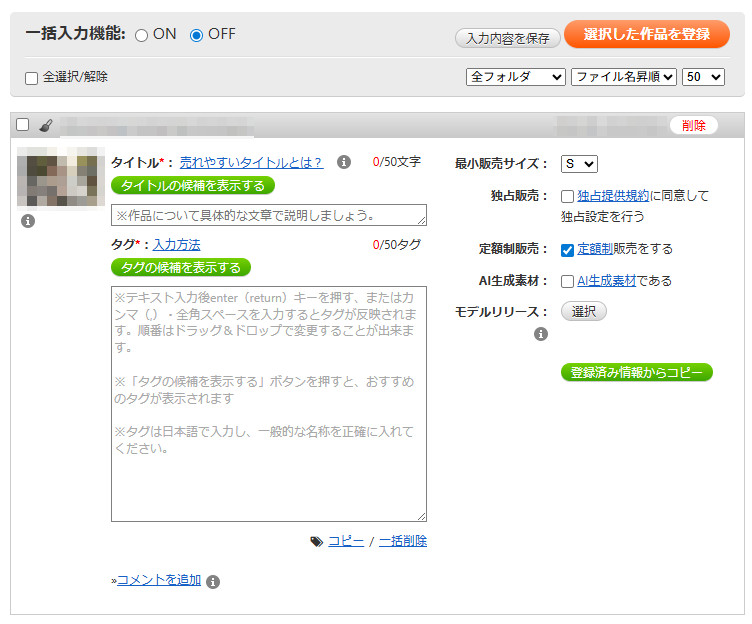Viewport: 752px width, 624px height.
Task: Click 入力内容を保存 button
Action: coord(507,38)
